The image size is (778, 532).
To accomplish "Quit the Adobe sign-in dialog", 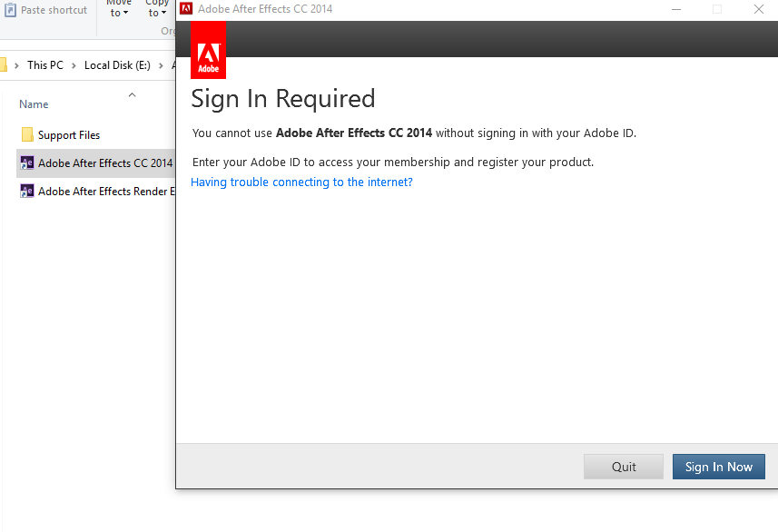I will click(x=624, y=467).
